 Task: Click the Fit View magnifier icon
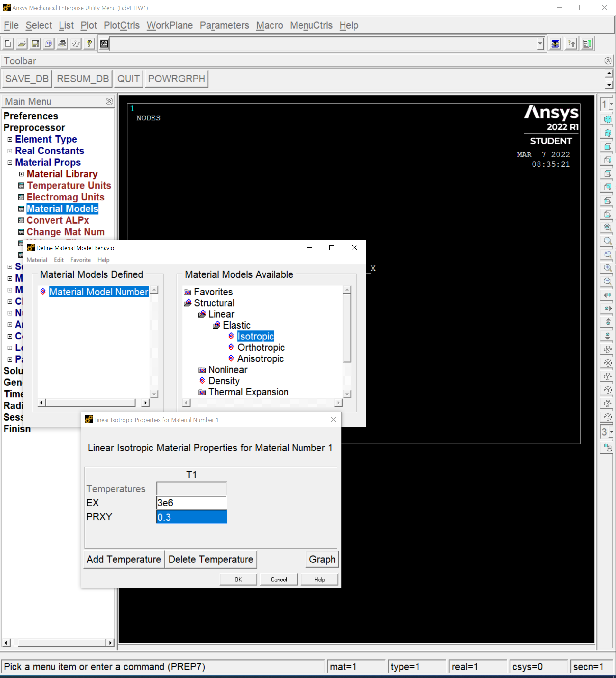(608, 228)
